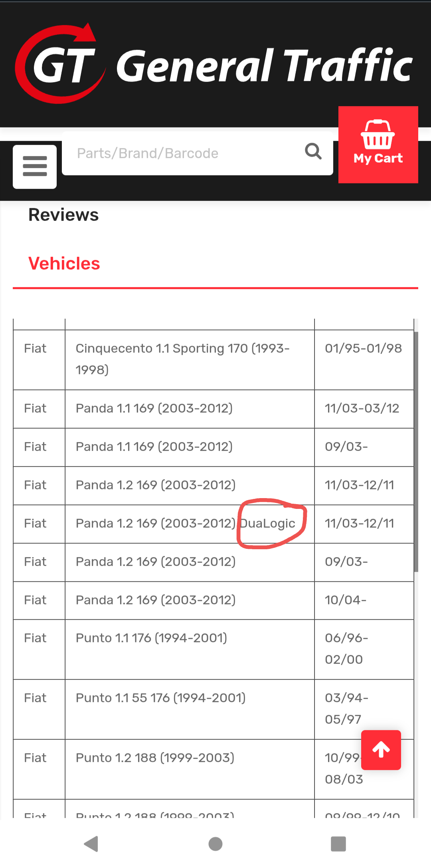Tap the Punto 1.2 188 (1999-2003) entry
Viewport: 431px width, 868px height.
coord(155,758)
